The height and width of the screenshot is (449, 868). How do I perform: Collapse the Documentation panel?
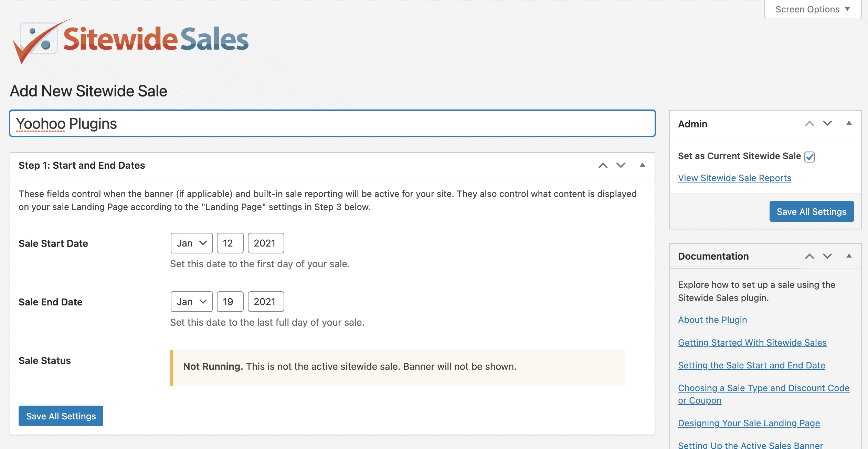coord(849,256)
